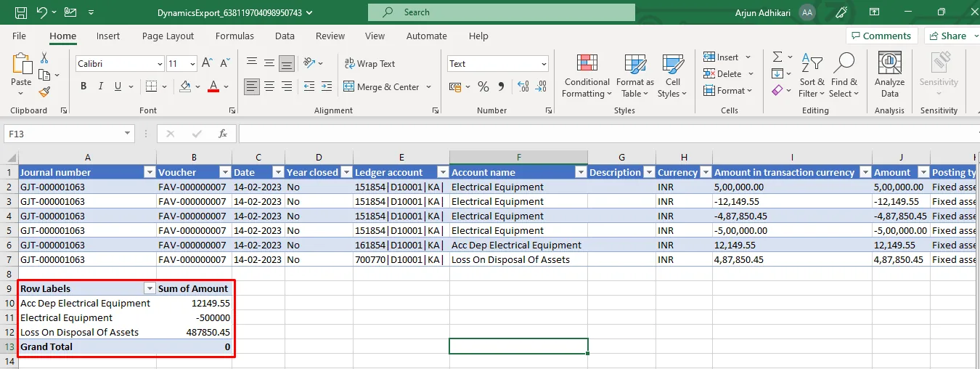980x369 pixels.
Task: Click the Search box in title bar
Action: [x=502, y=12]
